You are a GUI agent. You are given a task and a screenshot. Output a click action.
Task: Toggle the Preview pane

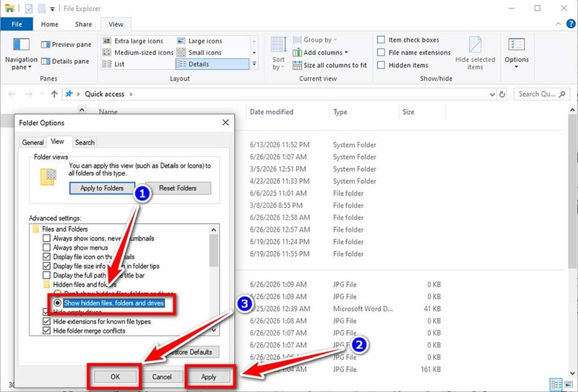point(66,45)
